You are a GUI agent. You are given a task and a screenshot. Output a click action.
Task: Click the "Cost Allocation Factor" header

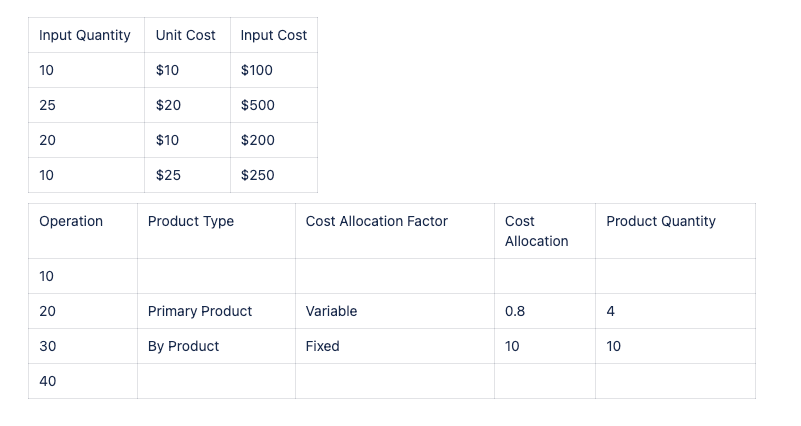point(377,221)
